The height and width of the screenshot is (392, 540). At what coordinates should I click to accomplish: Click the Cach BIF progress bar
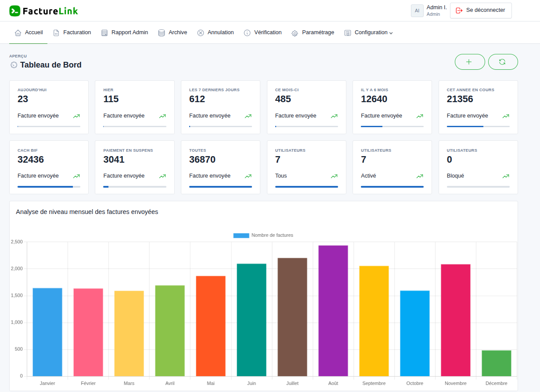(49, 187)
